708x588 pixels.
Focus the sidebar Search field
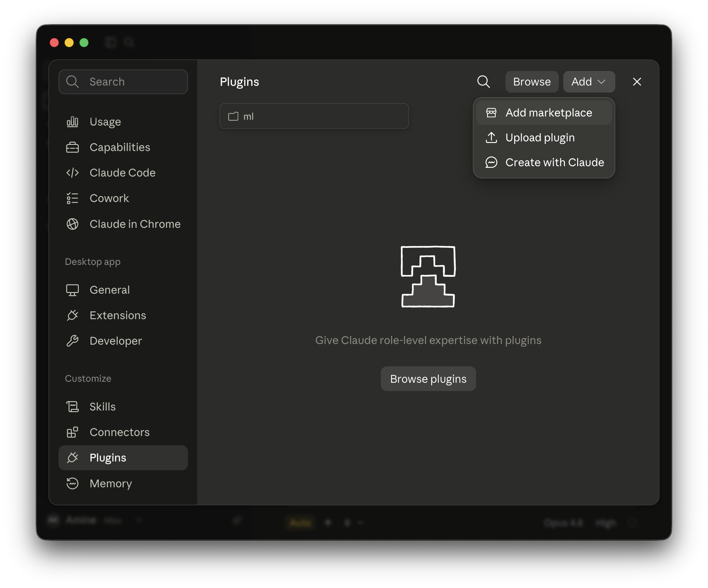(x=123, y=82)
